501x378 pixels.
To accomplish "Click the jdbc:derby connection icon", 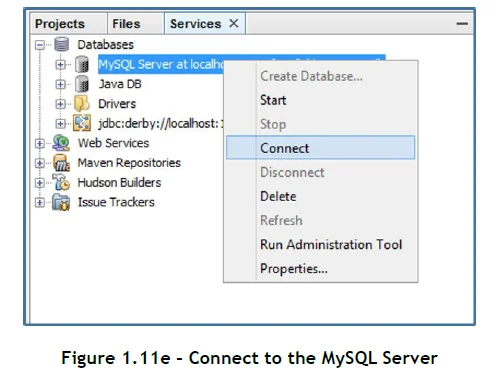I will pyautogui.click(x=82, y=123).
